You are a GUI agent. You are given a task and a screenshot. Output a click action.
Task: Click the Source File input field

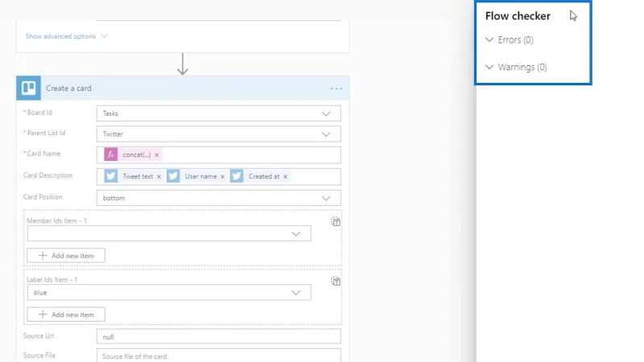(218, 356)
